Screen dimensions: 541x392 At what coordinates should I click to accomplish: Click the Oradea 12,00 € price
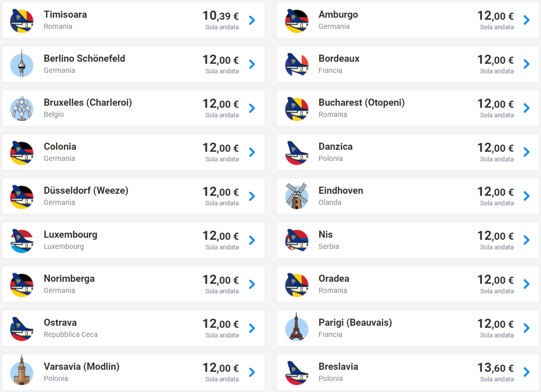click(x=495, y=280)
